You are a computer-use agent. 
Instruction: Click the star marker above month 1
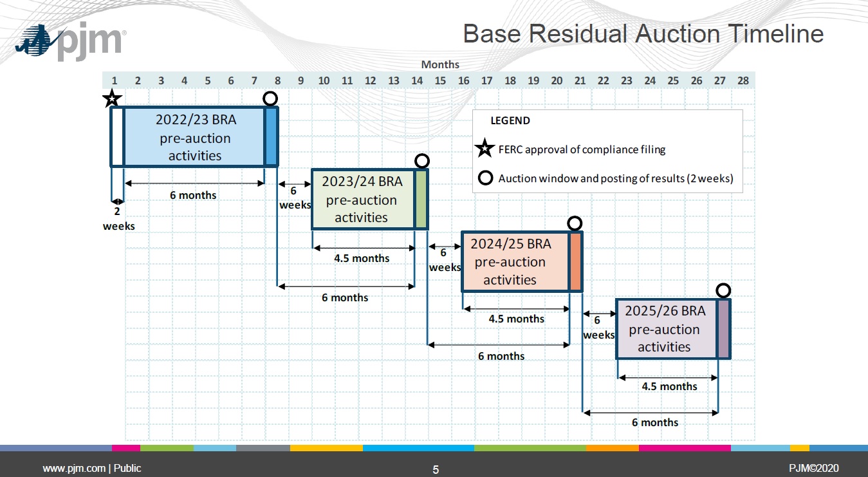click(x=112, y=98)
